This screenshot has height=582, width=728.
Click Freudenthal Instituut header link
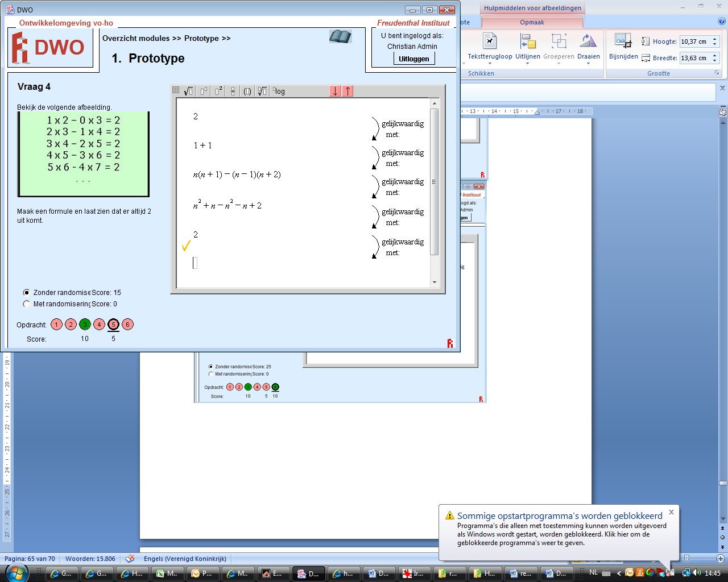click(x=413, y=23)
